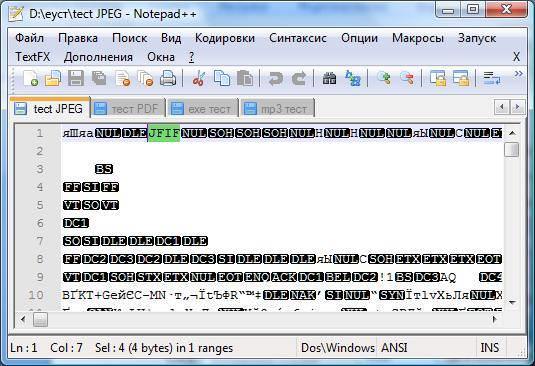Click the vertical scrollbar down arrow

(x=512, y=302)
